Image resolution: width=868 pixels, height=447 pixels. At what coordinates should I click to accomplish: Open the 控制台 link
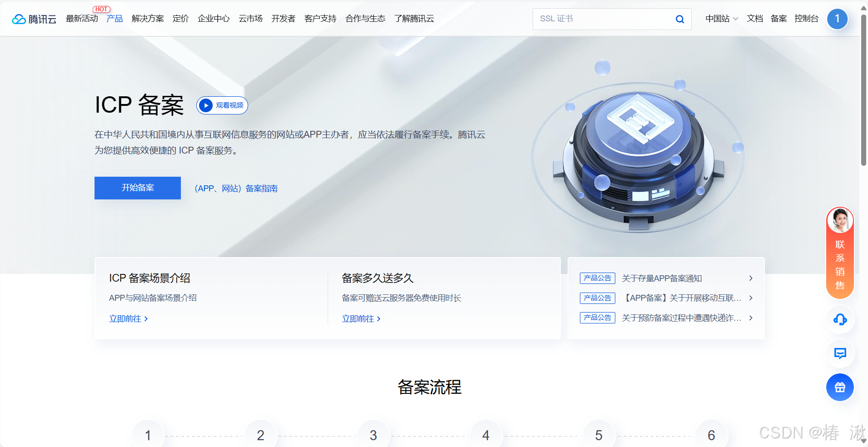tap(806, 19)
